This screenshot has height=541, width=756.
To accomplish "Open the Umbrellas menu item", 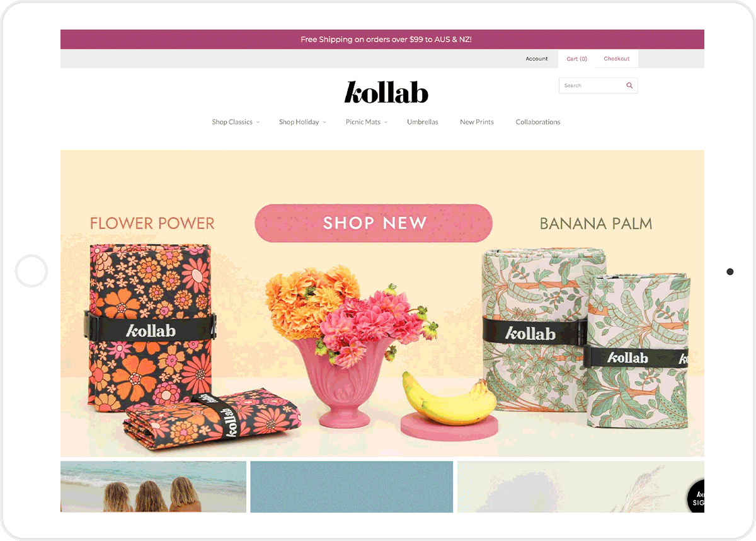I will 423,122.
